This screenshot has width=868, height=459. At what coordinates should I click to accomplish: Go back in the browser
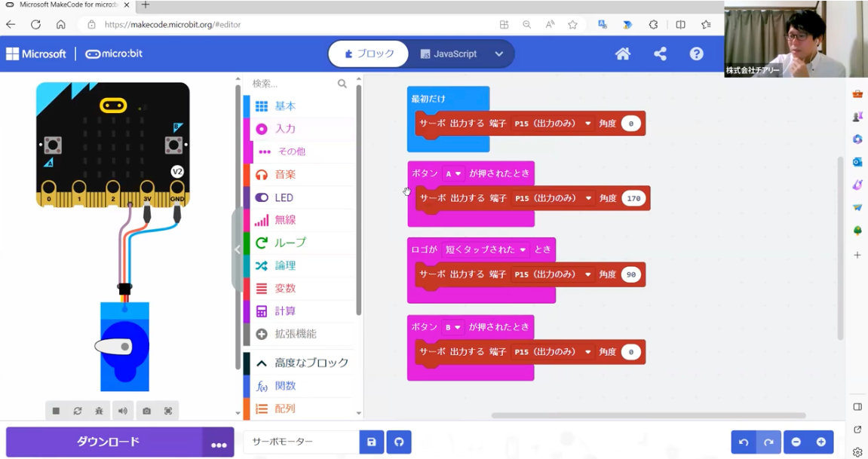click(11, 24)
